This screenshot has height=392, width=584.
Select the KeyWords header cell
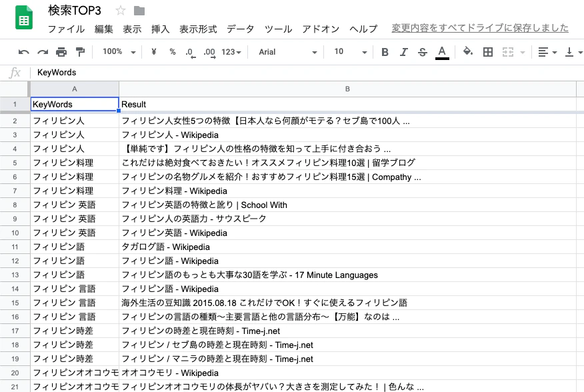(75, 105)
